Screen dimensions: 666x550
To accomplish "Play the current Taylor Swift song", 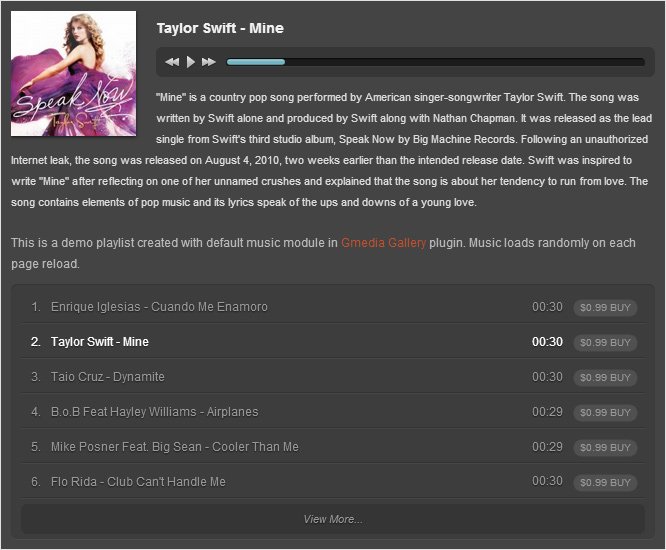I will (x=191, y=62).
